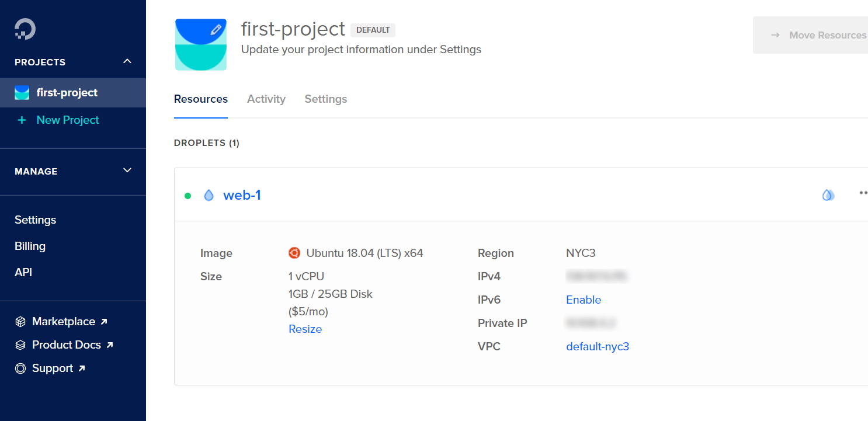Click the droplet icon at web-1 row's right end
Viewport: 868px width, 421px height.
(828, 195)
